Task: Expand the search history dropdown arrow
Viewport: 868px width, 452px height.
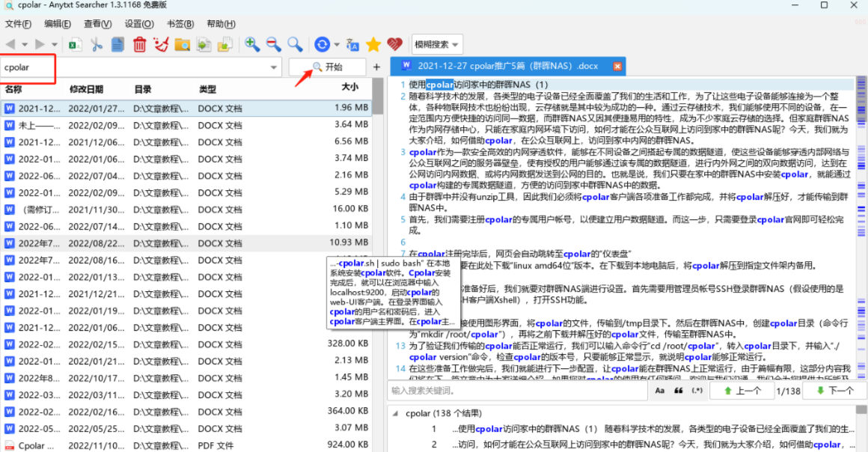Action: (x=273, y=67)
